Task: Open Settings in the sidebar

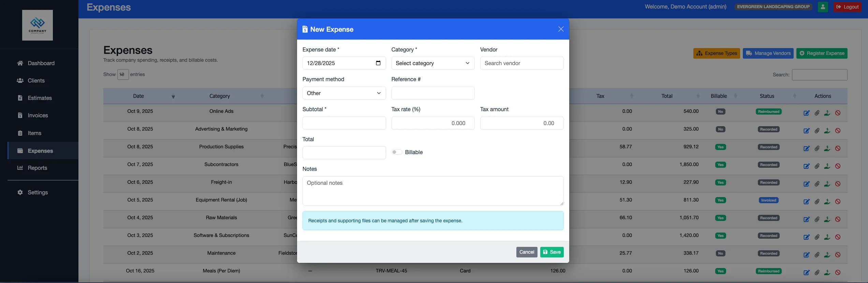Action: click(38, 193)
